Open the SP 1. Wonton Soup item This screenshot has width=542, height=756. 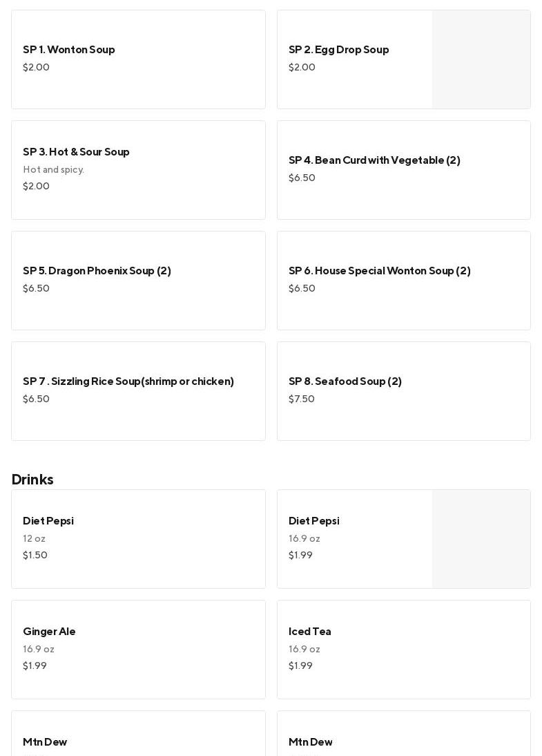coord(138,59)
